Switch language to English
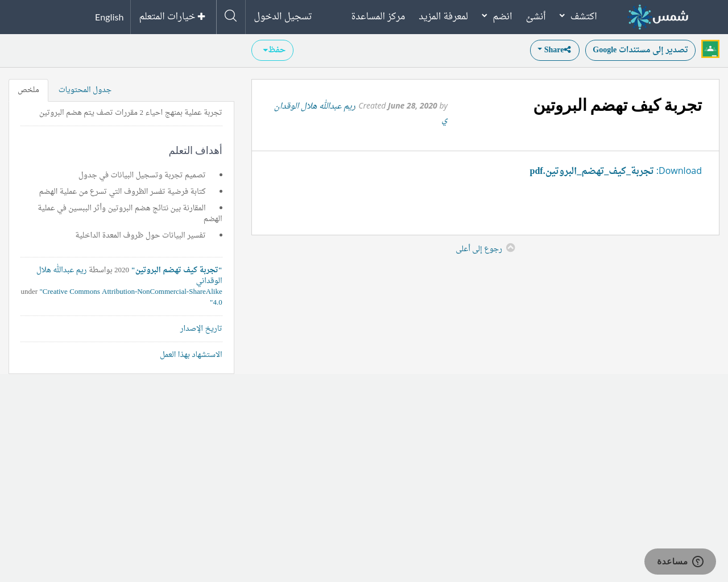 point(109,17)
